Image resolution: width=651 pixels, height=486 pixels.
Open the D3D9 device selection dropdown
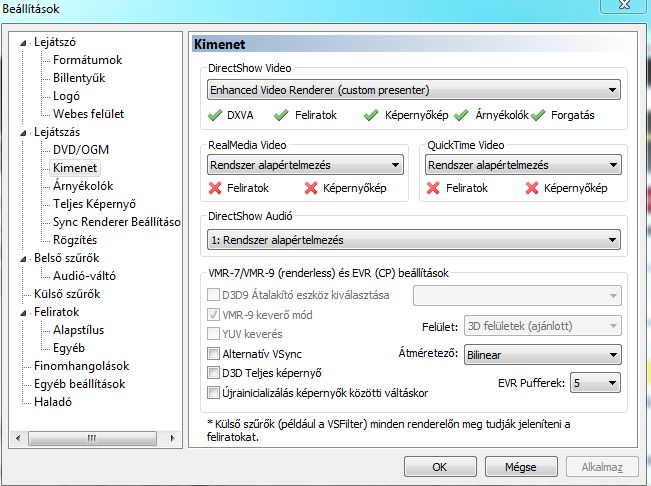pyautogui.click(x=517, y=296)
